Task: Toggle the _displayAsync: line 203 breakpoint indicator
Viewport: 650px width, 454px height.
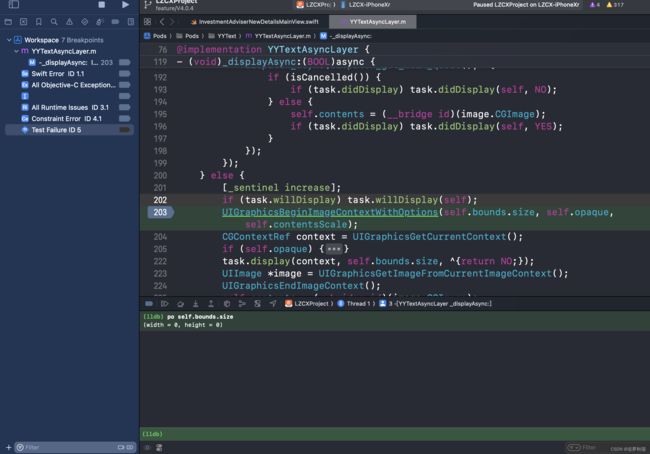Action: click(x=125, y=63)
